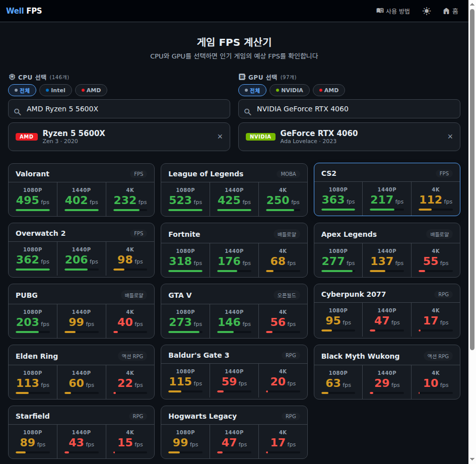The height and width of the screenshot is (464, 476).
Task: Click the scrollbar down arrow
Action: pos(472,460)
